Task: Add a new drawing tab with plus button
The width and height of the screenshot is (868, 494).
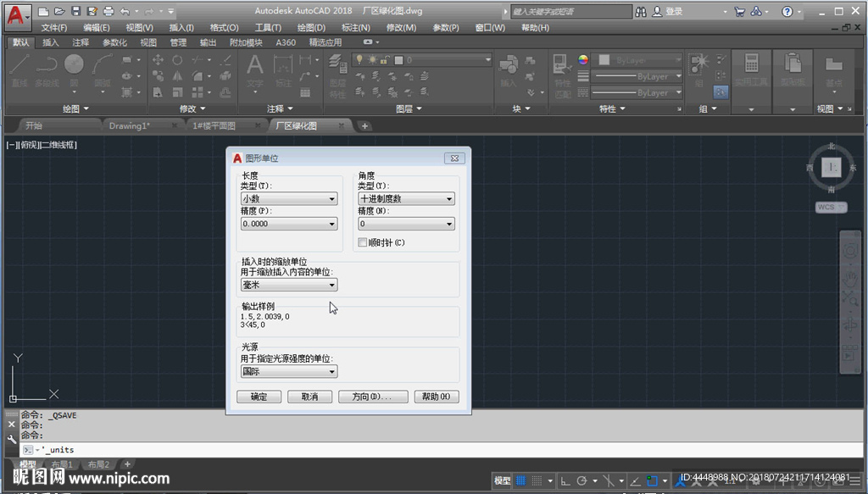Action: (x=364, y=126)
